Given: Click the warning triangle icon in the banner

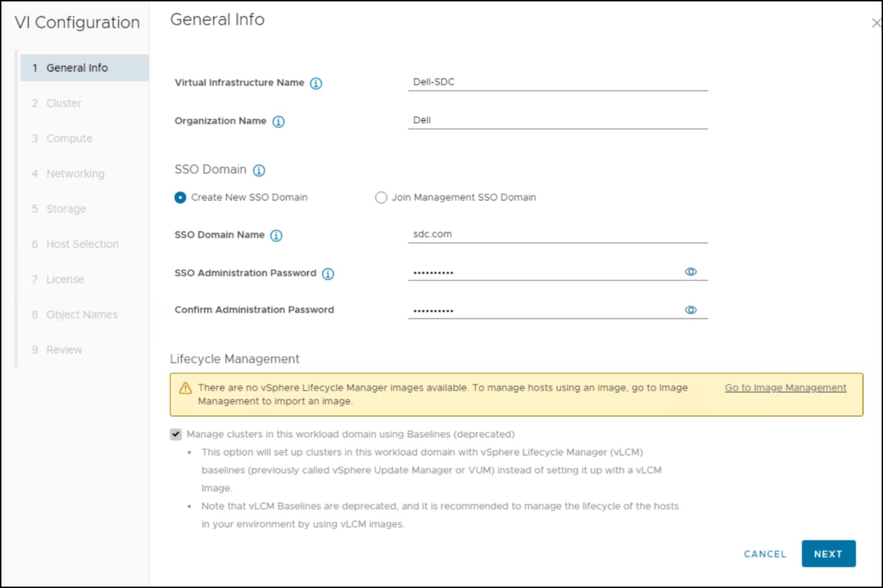Looking at the screenshot, I should pos(185,388).
